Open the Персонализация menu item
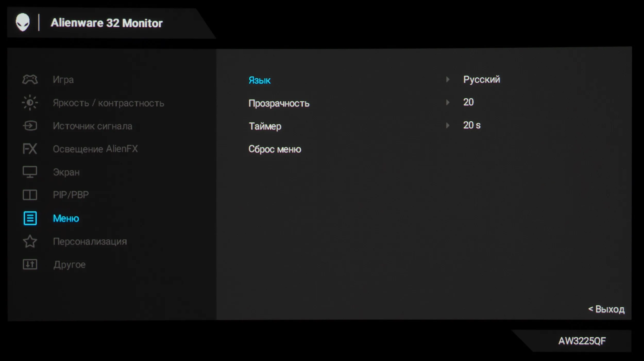Image resolution: width=644 pixels, height=361 pixels. coord(90,242)
